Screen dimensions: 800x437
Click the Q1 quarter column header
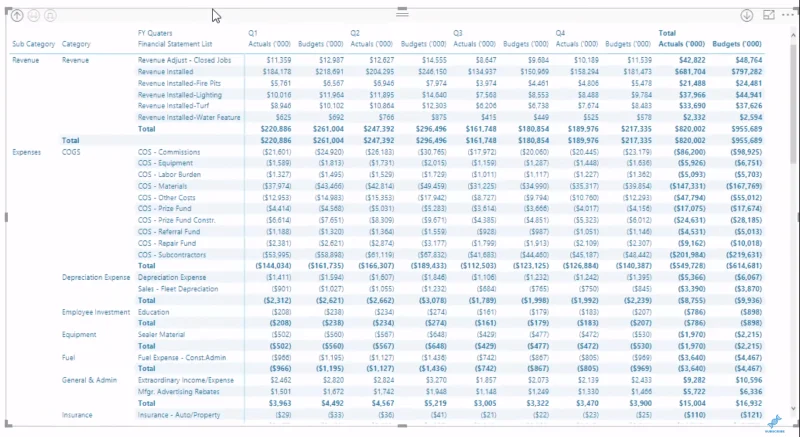click(253, 33)
